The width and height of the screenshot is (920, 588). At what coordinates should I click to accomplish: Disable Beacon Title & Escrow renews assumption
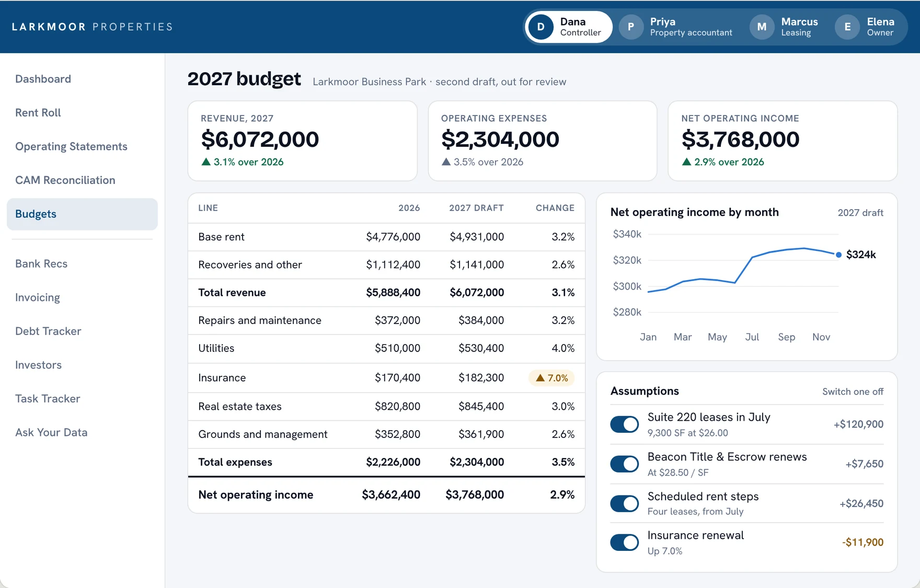point(625,464)
